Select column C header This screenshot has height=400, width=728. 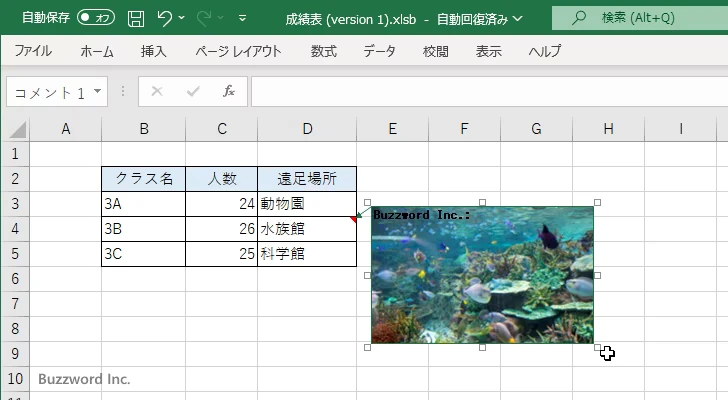click(x=222, y=129)
